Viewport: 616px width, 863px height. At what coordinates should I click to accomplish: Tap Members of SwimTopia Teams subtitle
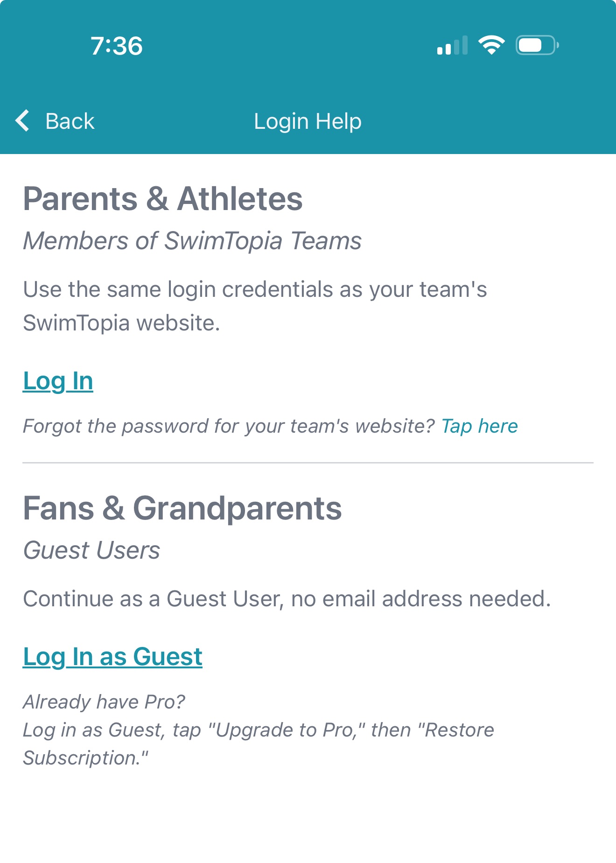click(x=192, y=241)
